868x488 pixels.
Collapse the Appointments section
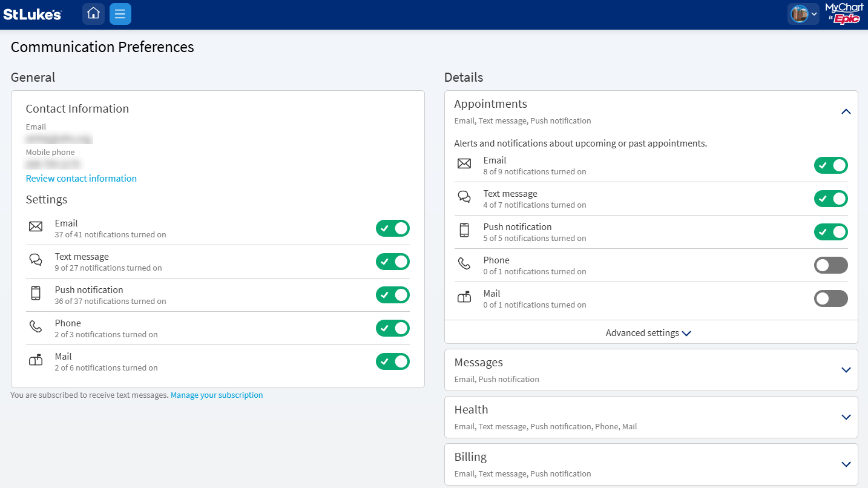click(846, 111)
